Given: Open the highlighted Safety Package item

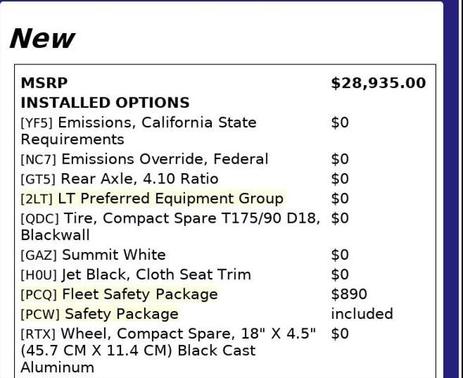Looking at the screenshot, I should 122,314.
